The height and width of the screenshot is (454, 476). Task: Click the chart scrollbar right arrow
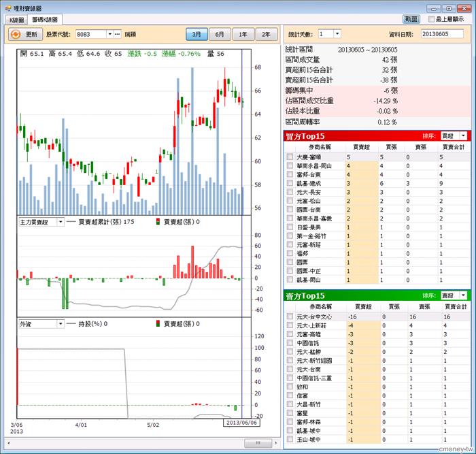(276, 443)
